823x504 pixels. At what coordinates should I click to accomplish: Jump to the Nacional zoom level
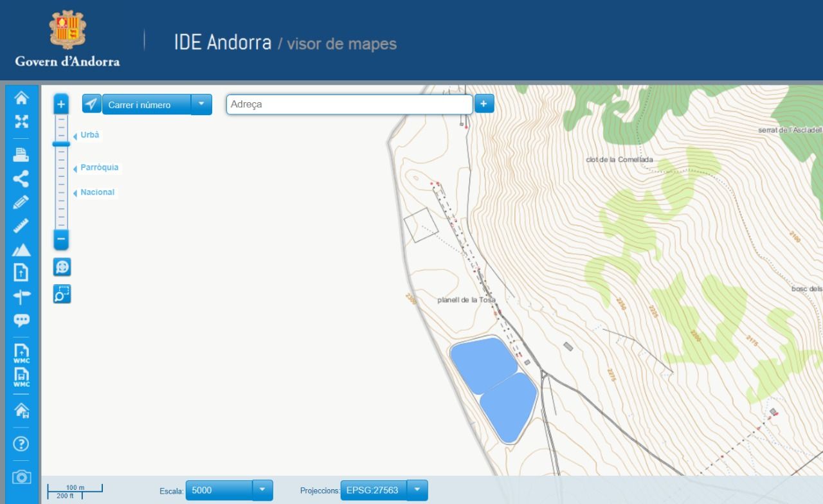point(97,192)
